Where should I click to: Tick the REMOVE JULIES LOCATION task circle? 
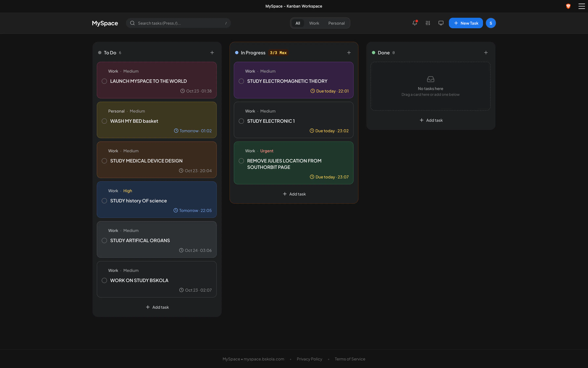[241, 161]
